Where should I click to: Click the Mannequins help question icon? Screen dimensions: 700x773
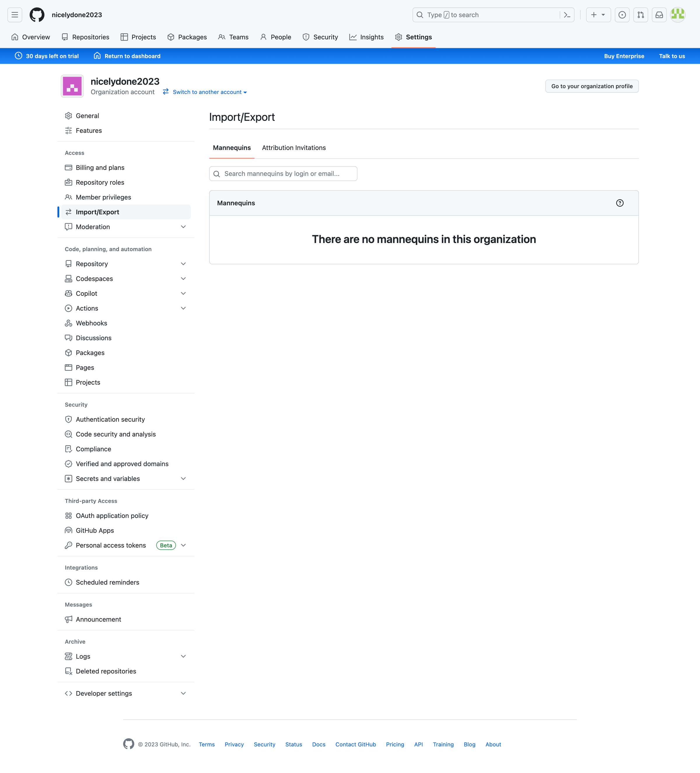[x=620, y=203]
